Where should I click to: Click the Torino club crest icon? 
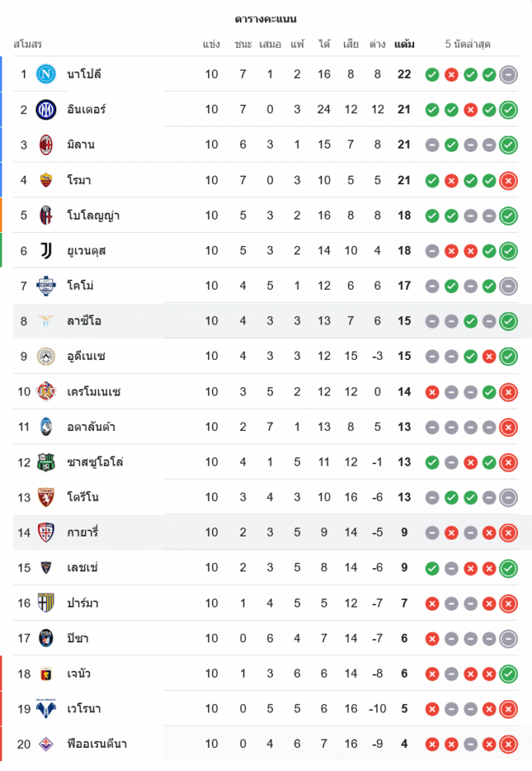pyautogui.click(x=46, y=497)
